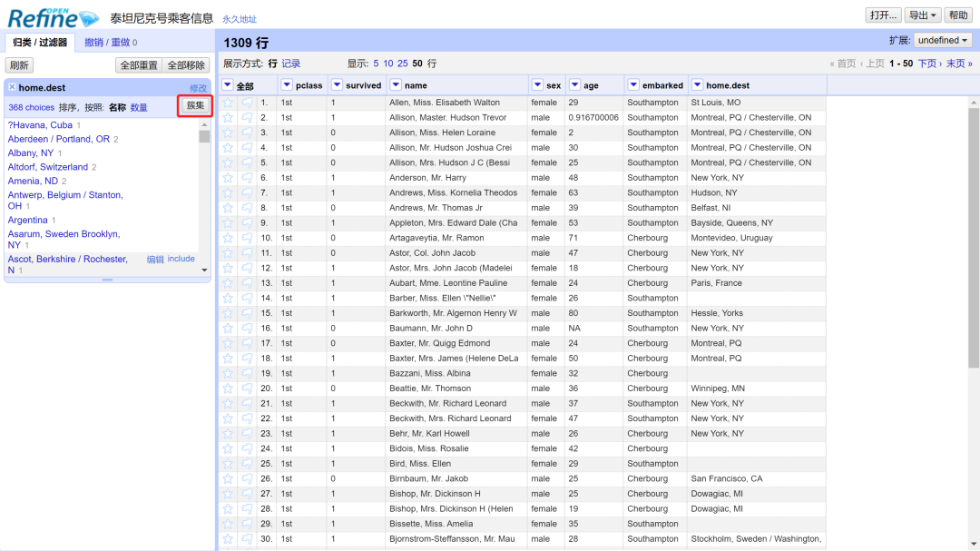
Task: Show 5 rows per page
Action: tap(376, 64)
